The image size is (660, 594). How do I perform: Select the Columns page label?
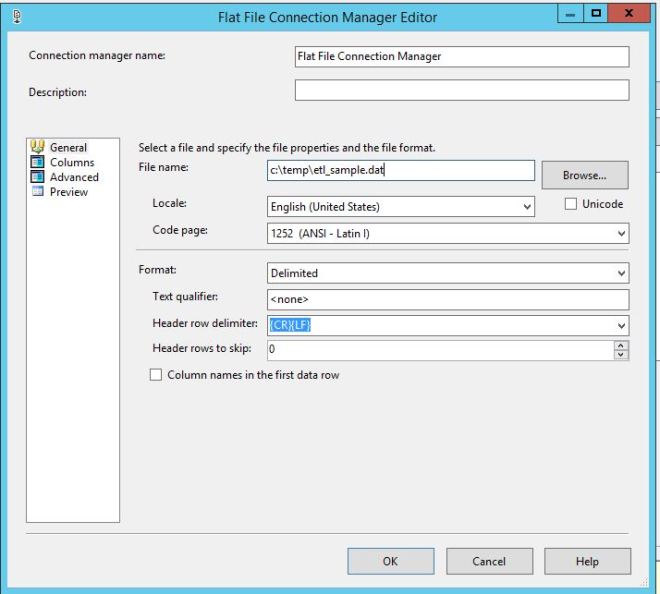coord(71,163)
